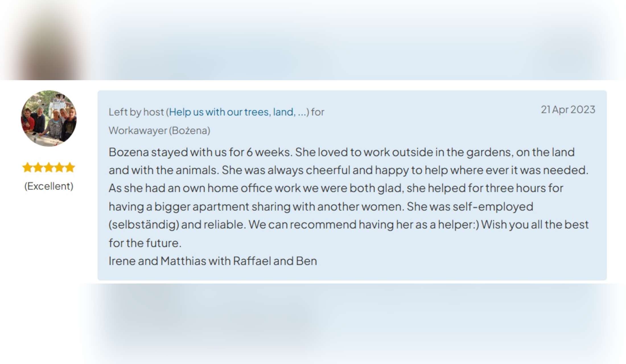Click the "Workawayer (Bożena)" name text
This screenshot has width=626, height=364.
coord(159,131)
